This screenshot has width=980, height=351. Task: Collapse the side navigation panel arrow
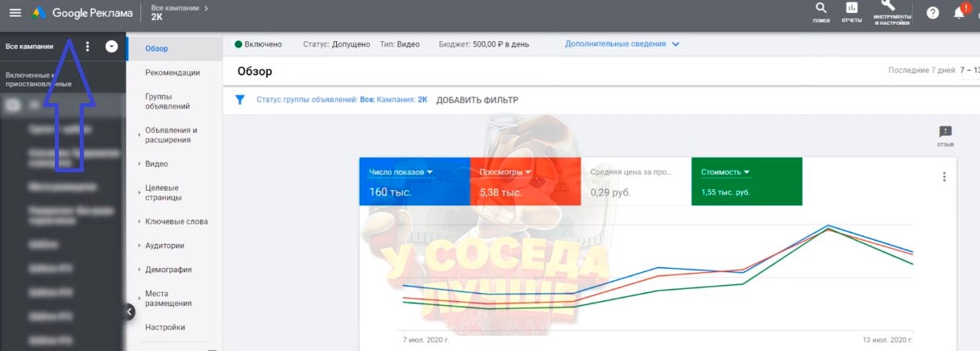[129, 312]
